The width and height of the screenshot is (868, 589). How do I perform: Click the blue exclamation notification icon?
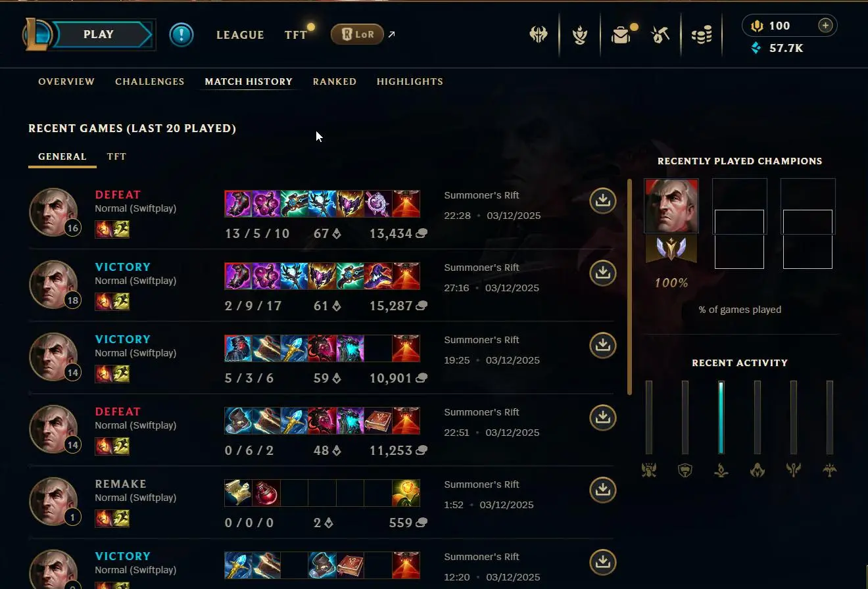[181, 35]
